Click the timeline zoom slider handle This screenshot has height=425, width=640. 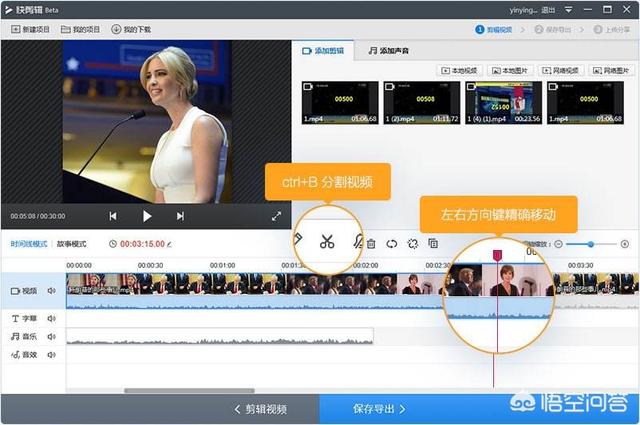(x=591, y=243)
